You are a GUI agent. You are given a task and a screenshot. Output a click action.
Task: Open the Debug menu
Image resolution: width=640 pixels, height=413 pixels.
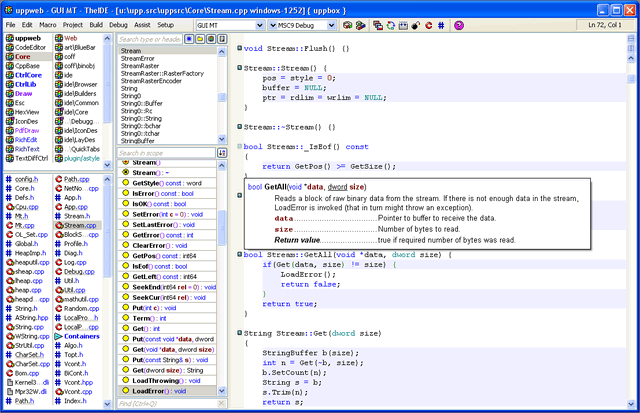[x=118, y=25]
